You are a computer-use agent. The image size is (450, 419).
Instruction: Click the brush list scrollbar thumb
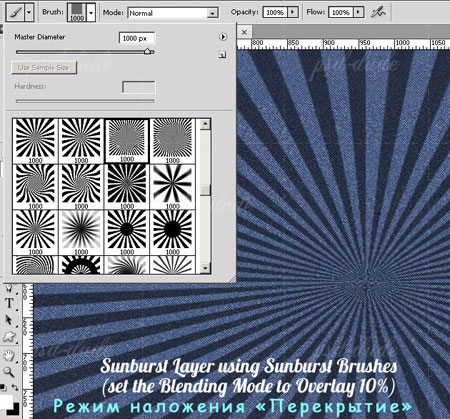[205, 190]
